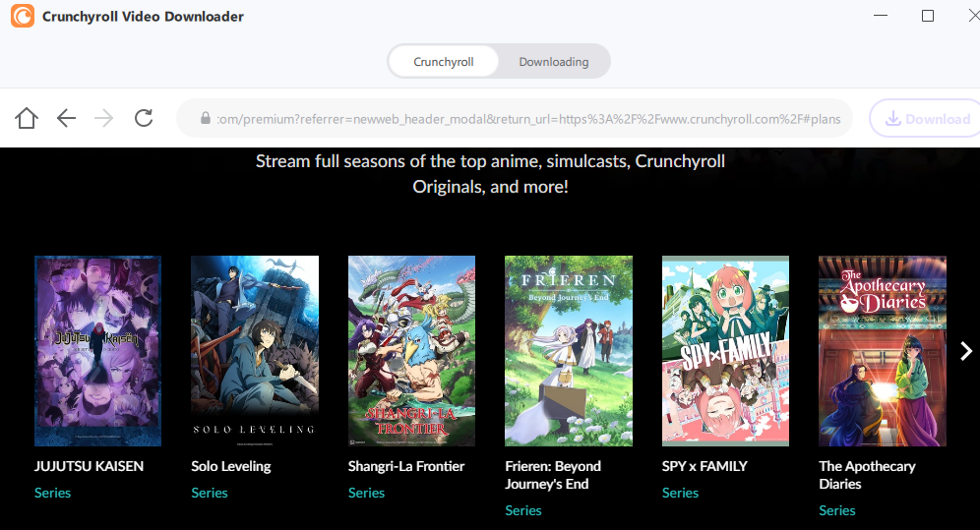Click the JUJUTSU KAISEN title link
This screenshot has height=530, width=980.
click(89, 466)
